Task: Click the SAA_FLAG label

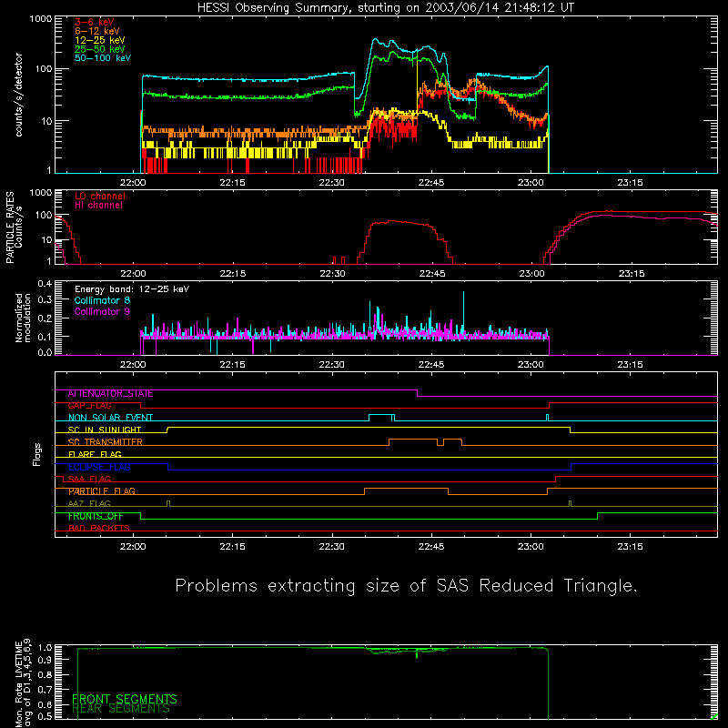Action: click(x=89, y=480)
